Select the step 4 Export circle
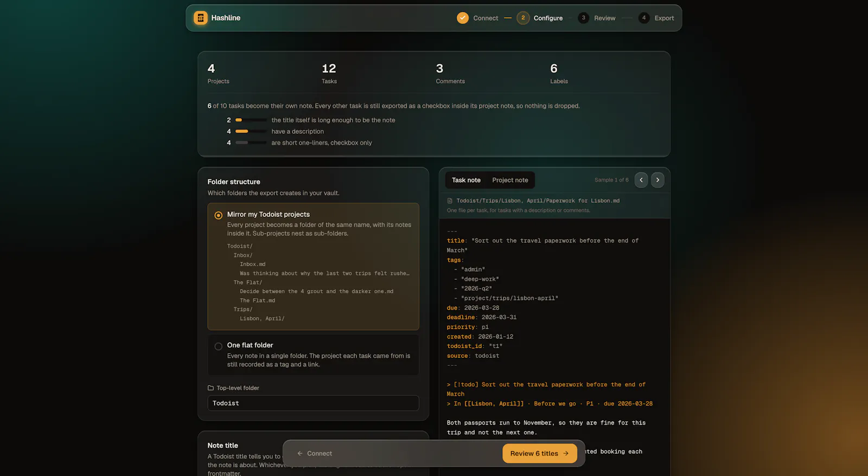Screen dimensions: 868x476 tap(644, 18)
